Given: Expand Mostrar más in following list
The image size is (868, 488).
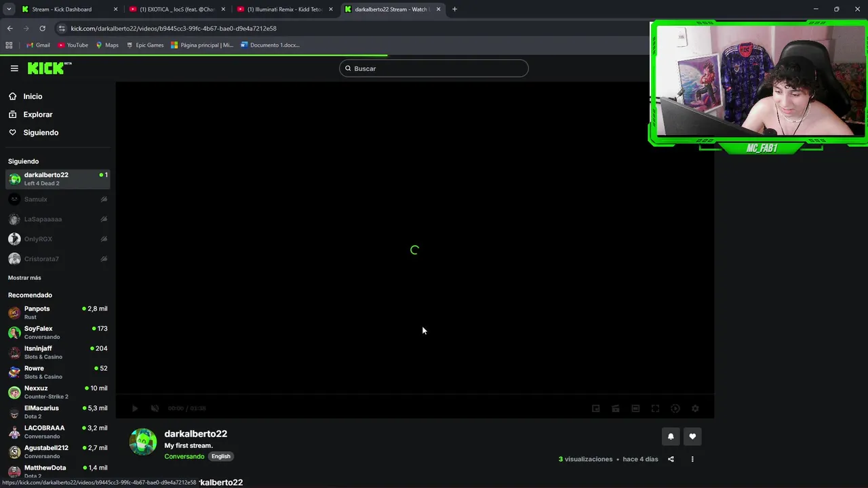Looking at the screenshot, I should (x=24, y=278).
